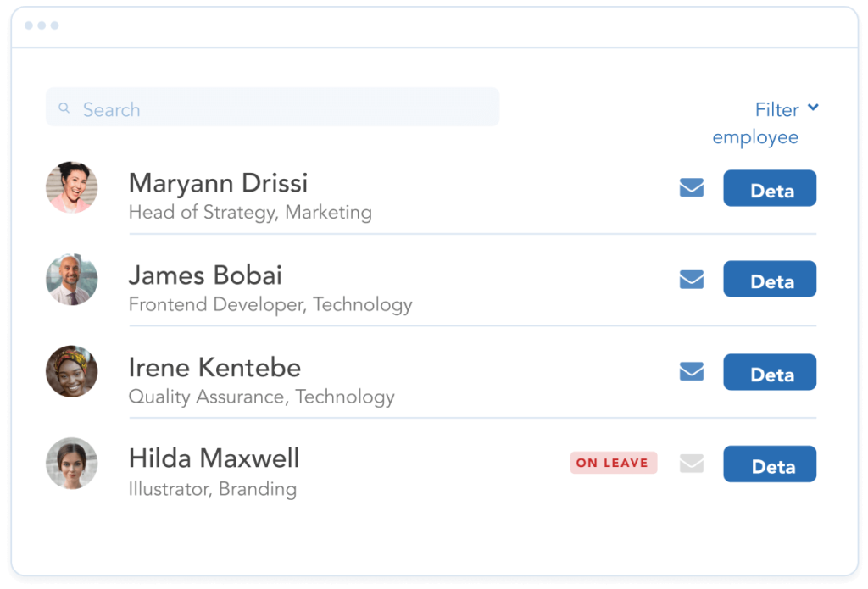The height and width of the screenshot is (589, 868).
Task: Select Irene Kentebe's profile photo
Action: [71, 371]
